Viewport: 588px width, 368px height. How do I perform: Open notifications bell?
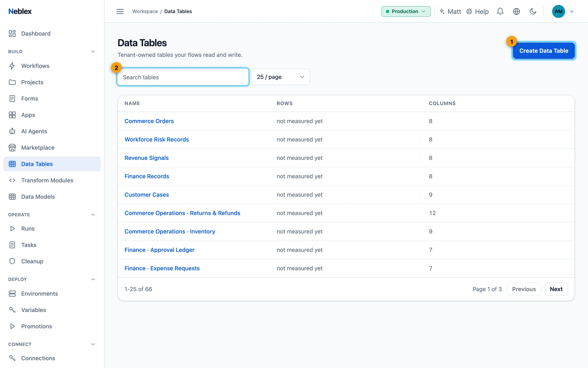[500, 11]
